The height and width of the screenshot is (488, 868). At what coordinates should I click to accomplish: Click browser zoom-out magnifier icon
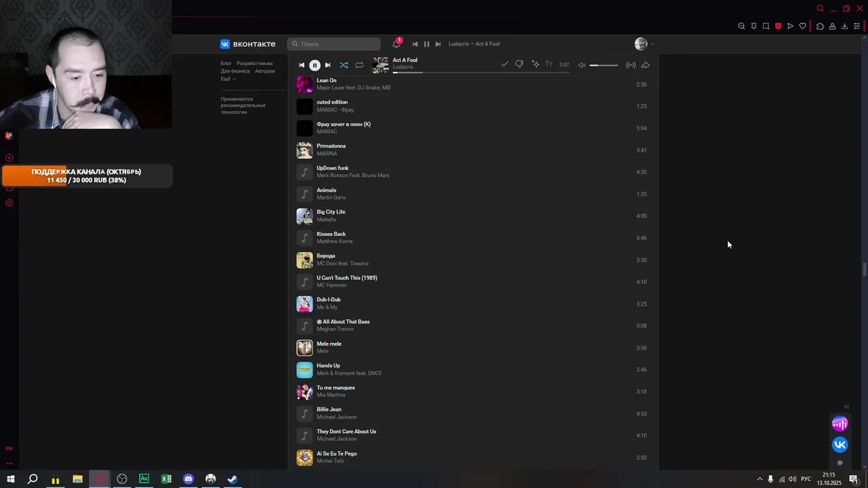[x=741, y=26]
